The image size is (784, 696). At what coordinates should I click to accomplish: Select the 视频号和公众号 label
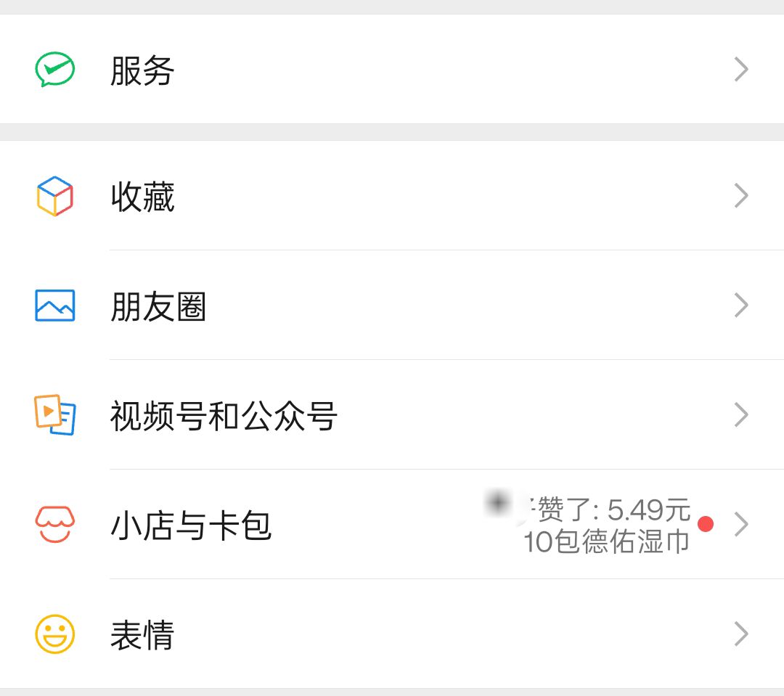click(x=224, y=417)
